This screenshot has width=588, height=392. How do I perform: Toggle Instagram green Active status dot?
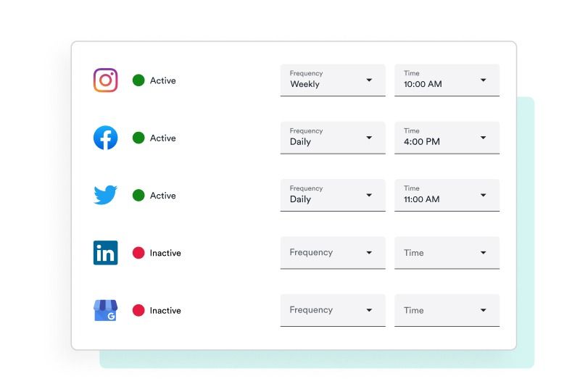tap(138, 80)
